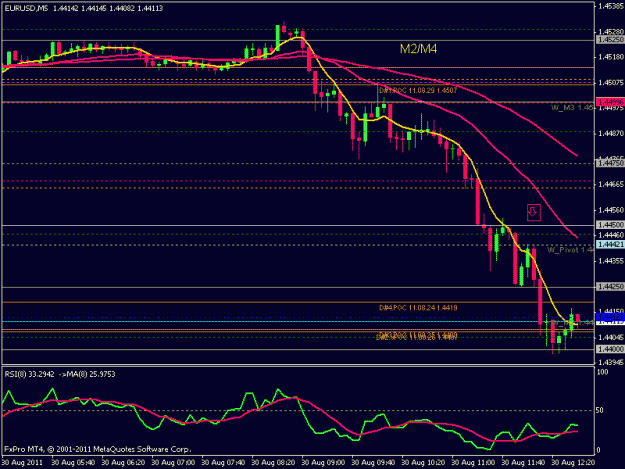The width and height of the screenshot is (625, 469).
Task: Click the red 1.44998 price tag
Action: point(610,102)
